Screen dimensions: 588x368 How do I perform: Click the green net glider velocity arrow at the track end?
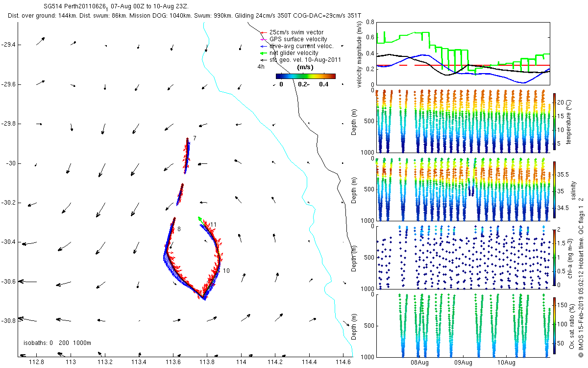(x=201, y=219)
